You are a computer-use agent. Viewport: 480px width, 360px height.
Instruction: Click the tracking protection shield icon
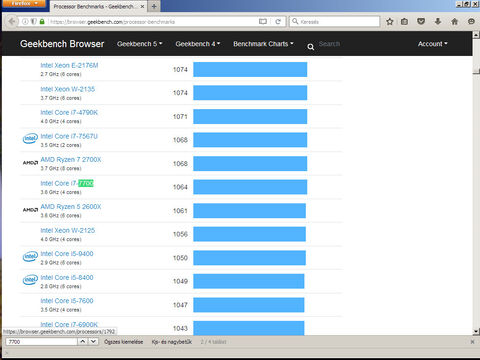[34, 22]
